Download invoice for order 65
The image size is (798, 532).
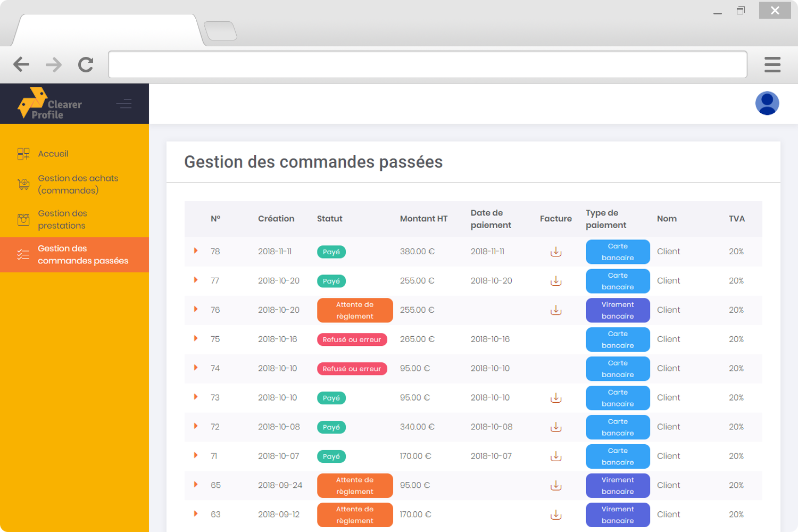(x=556, y=486)
